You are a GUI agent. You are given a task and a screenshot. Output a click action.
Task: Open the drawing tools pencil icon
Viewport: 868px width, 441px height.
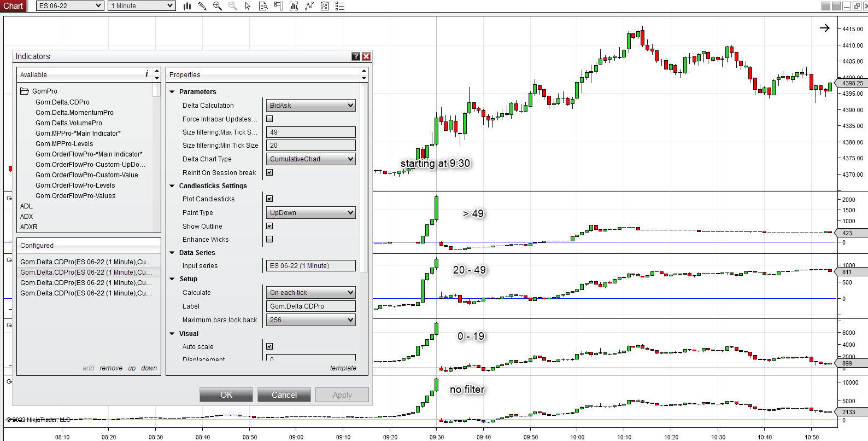click(202, 6)
